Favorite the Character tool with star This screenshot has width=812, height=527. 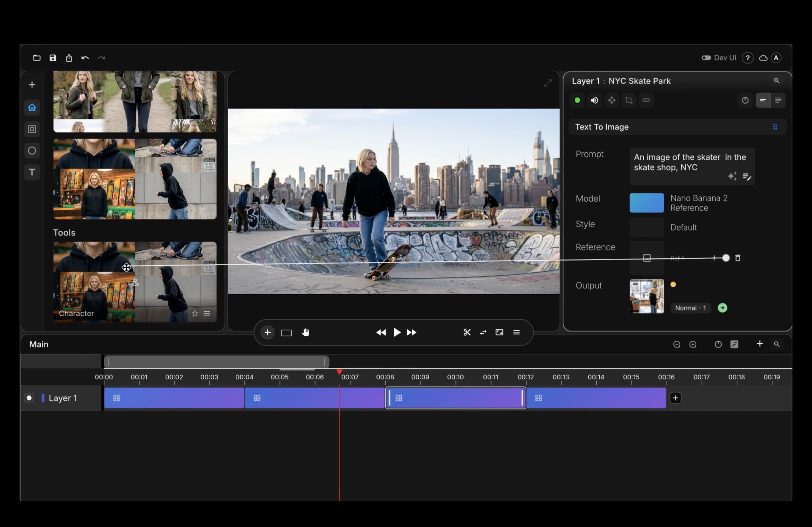pos(195,313)
